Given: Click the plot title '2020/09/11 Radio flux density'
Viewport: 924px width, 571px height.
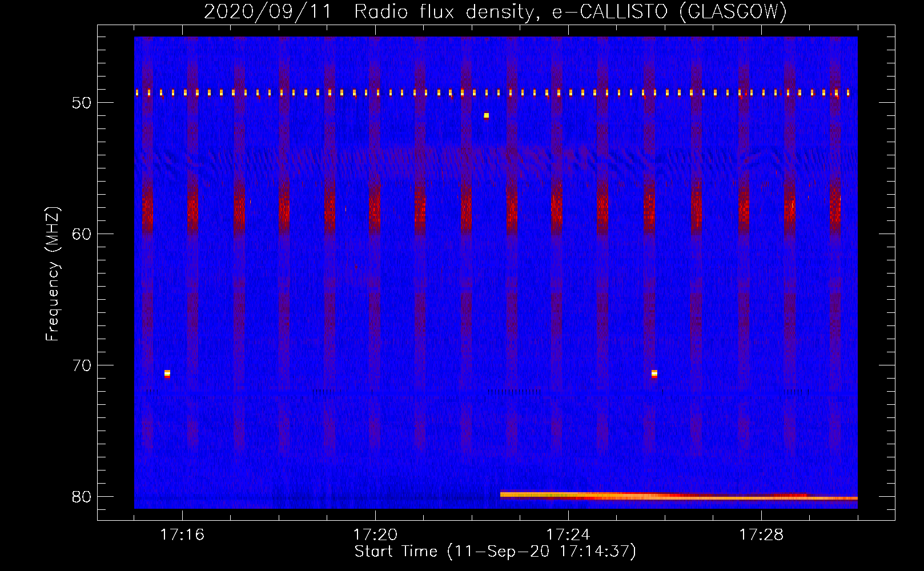Looking at the screenshot, I should pyautogui.click(x=496, y=11).
